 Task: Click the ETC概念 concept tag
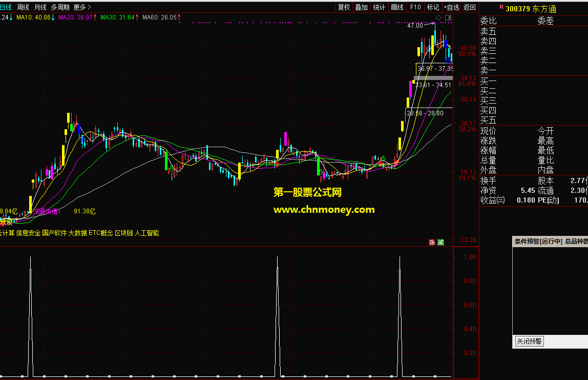click(101, 233)
